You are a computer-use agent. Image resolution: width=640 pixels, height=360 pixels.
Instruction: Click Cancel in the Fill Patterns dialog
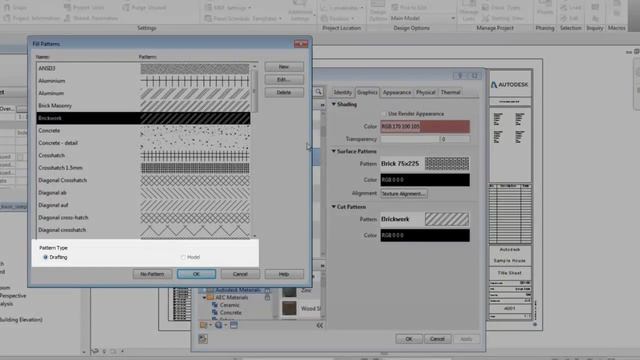(240, 274)
